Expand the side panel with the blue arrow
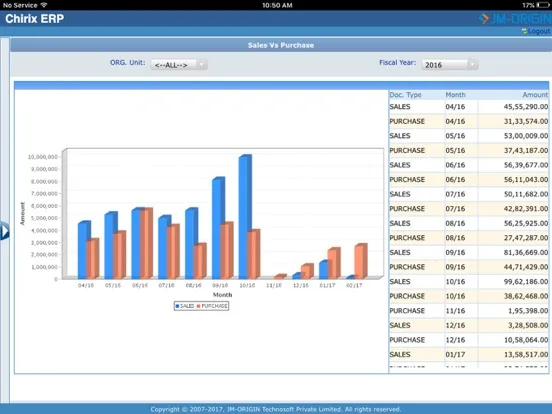 click(x=5, y=231)
